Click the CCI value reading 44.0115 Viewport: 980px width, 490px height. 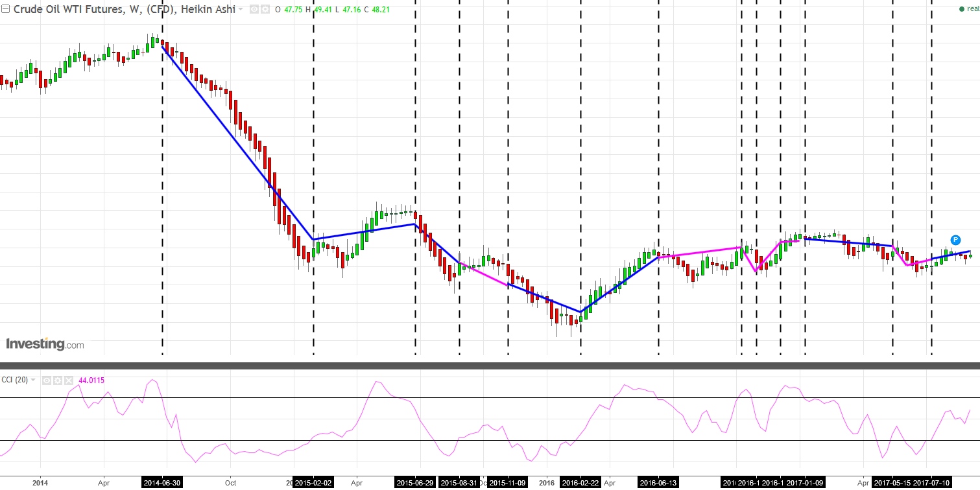point(92,380)
